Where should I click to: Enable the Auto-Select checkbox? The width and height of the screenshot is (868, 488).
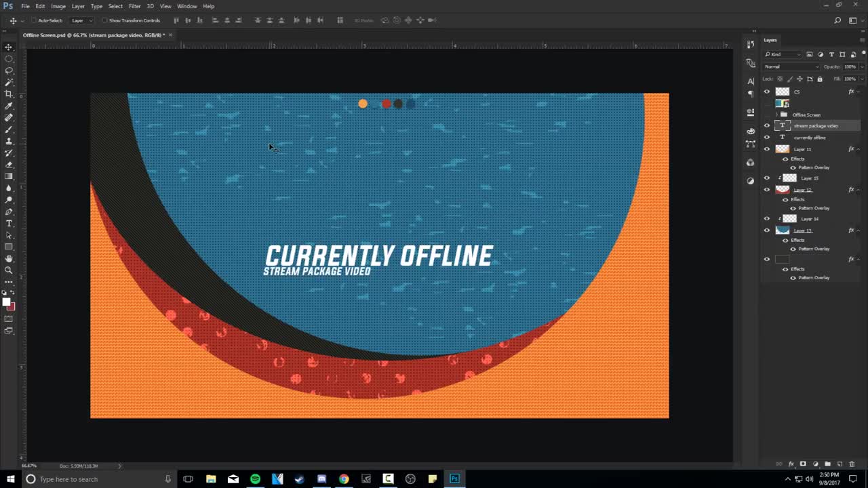33,20
